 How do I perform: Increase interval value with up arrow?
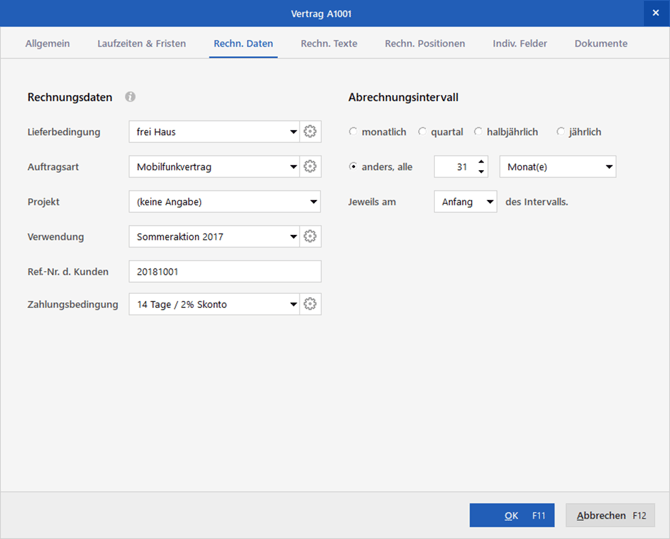tap(481, 162)
